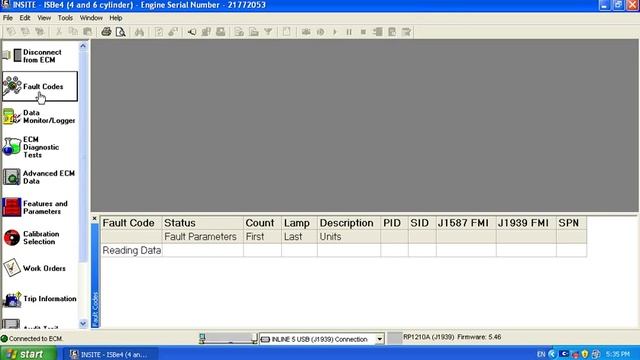Click the SID column header
Image resolution: width=640 pixels, height=360 pixels.
click(x=422, y=223)
